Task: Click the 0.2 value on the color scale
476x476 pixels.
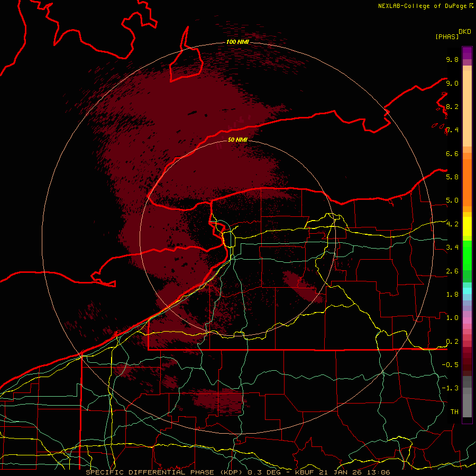Action: click(x=452, y=342)
